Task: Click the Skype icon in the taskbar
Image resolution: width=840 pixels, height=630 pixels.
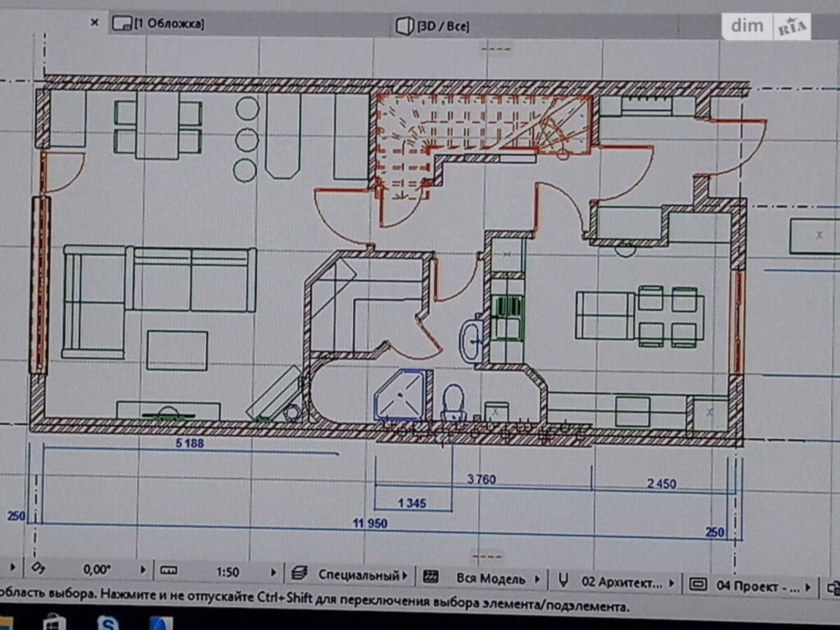Action: tap(108, 623)
